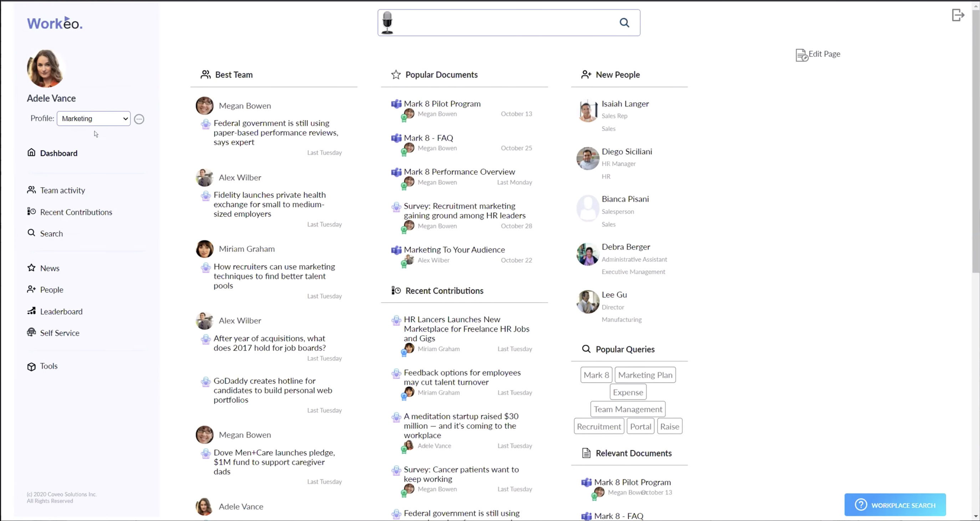
Task: Click the logout icon at top right
Action: [958, 15]
